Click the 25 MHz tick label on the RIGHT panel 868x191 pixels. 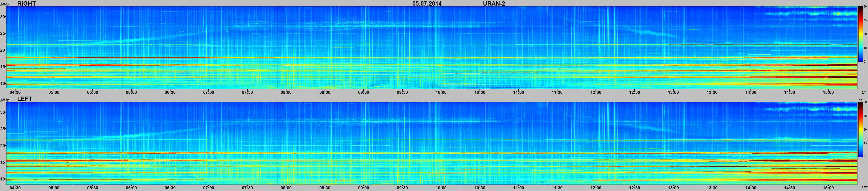pyautogui.click(x=3, y=33)
